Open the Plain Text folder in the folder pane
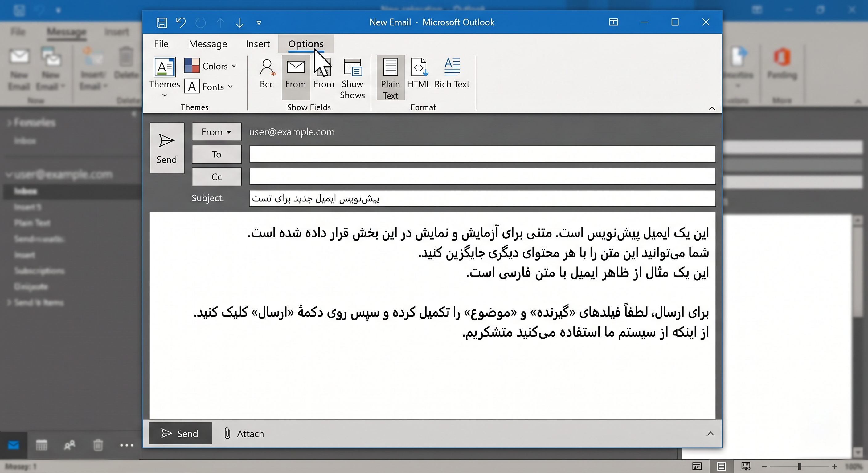This screenshot has width=868, height=473. [32, 223]
